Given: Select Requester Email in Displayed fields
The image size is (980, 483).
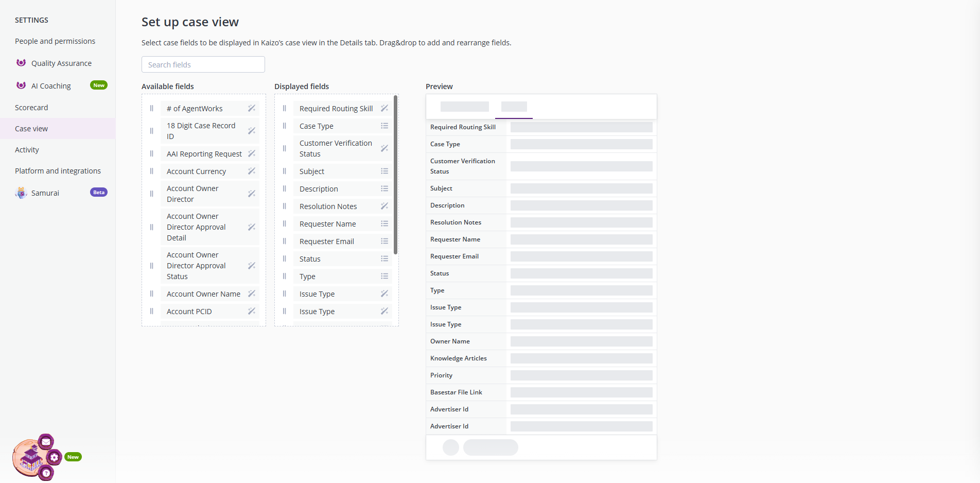Looking at the screenshot, I should pos(343,241).
